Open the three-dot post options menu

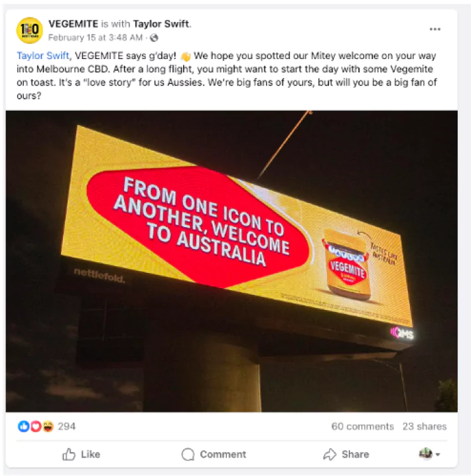pos(435,29)
